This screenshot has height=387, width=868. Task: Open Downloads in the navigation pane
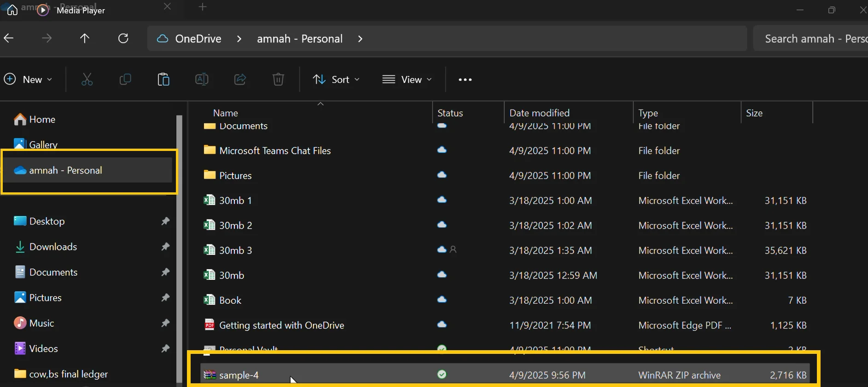pos(46,247)
